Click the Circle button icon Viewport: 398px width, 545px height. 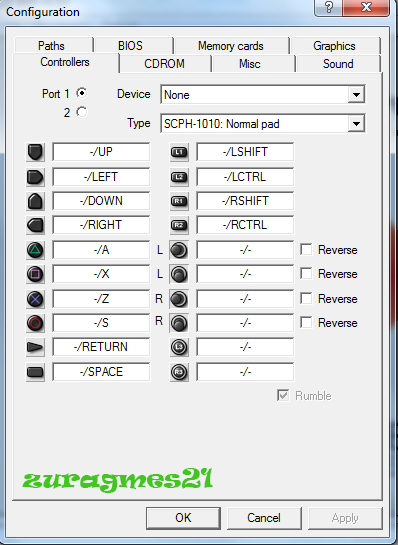pyautogui.click(x=35, y=323)
